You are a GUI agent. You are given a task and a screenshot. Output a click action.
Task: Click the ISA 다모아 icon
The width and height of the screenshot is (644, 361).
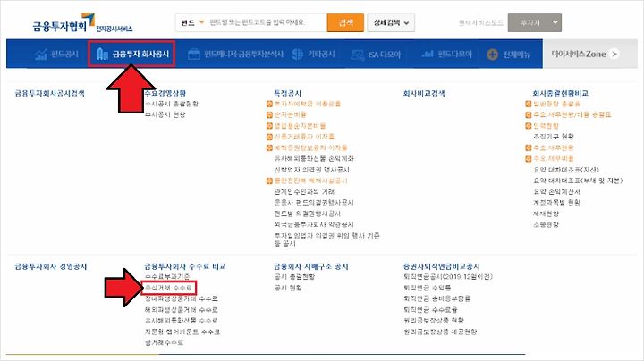coord(357,55)
